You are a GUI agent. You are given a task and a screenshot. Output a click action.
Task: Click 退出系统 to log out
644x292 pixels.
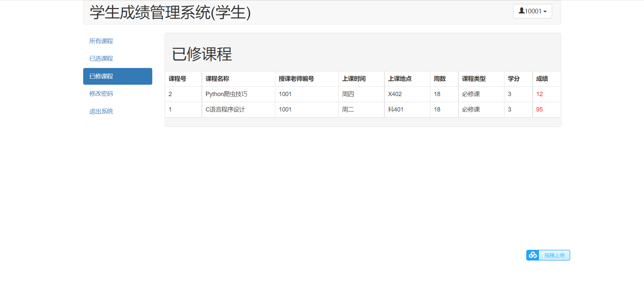tap(118, 112)
